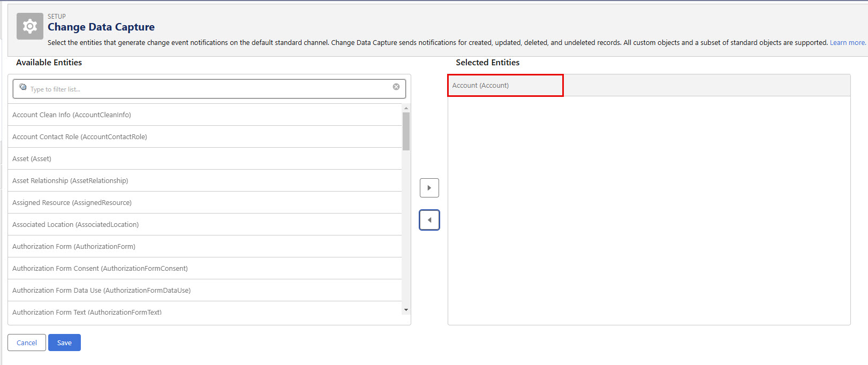Move selected entity right with arrow button
This screenshot has height=365, width=868.
[x=429, y=188]
